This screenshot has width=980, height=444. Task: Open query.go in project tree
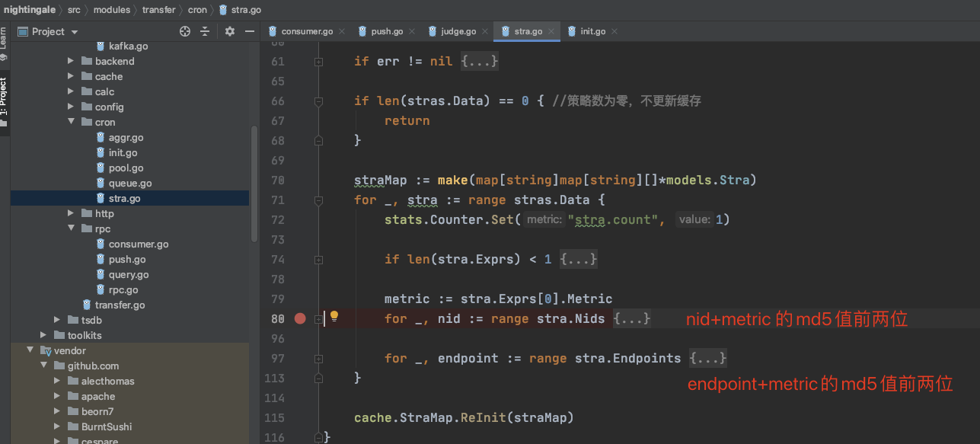(x=129, y=274)
